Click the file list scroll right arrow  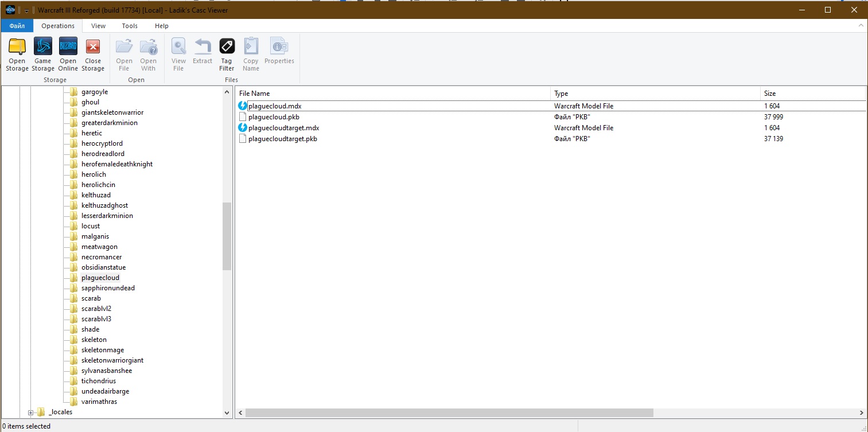(x=861, y=413)
